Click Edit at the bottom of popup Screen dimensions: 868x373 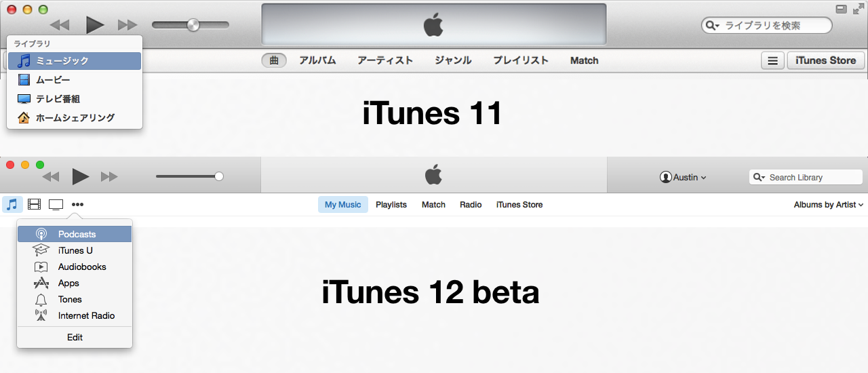coord(75,337)
